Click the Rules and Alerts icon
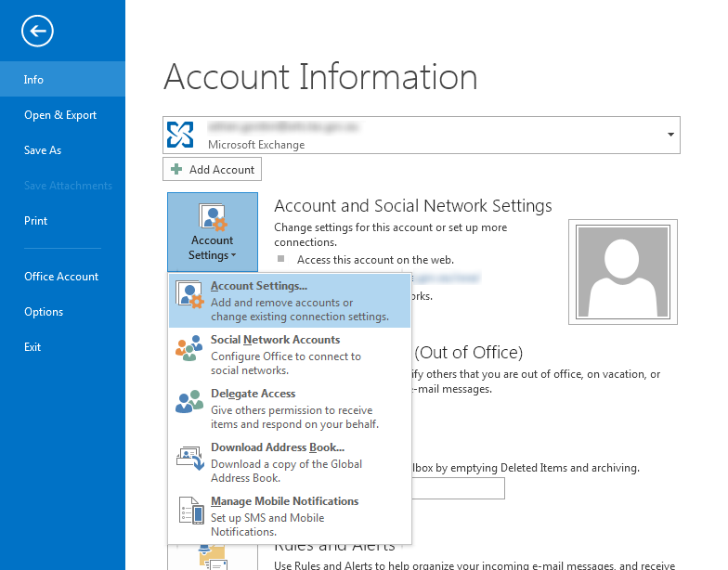Screen dimensions: 728x570 pos(213,557)
